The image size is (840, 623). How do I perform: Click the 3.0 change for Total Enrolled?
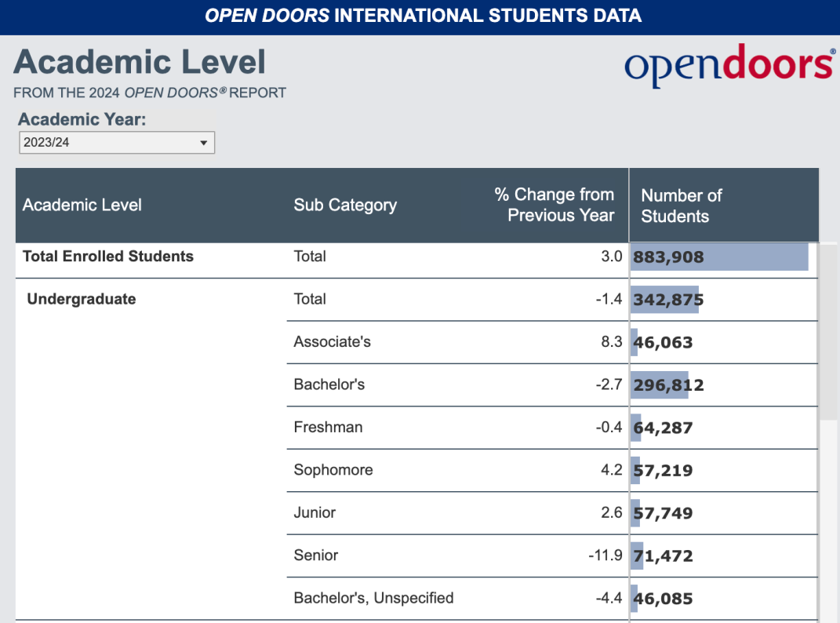(x=611, y=257)
